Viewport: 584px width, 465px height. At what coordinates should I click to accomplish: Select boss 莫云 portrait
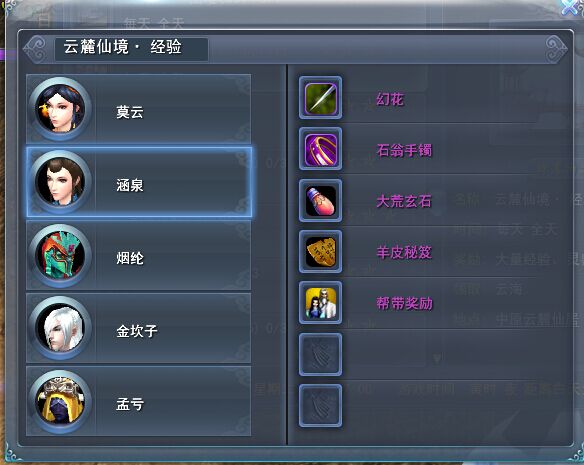60,109
